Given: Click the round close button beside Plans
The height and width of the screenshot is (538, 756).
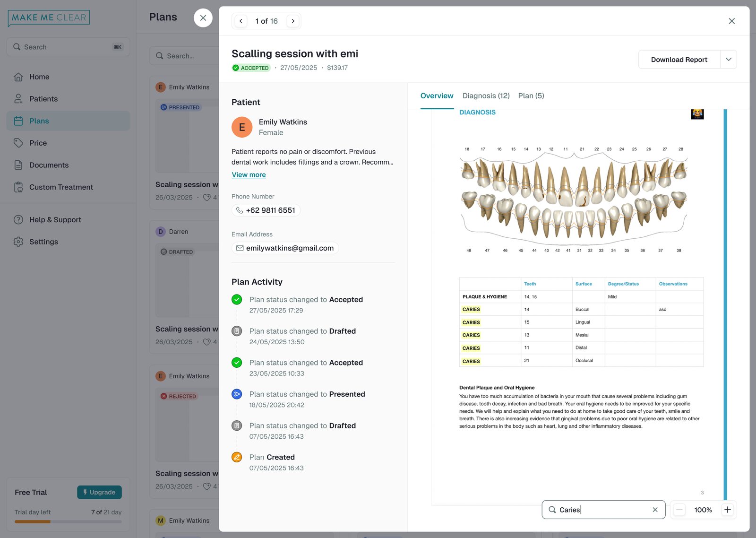Looking at the screenshot, I should 203,18.
